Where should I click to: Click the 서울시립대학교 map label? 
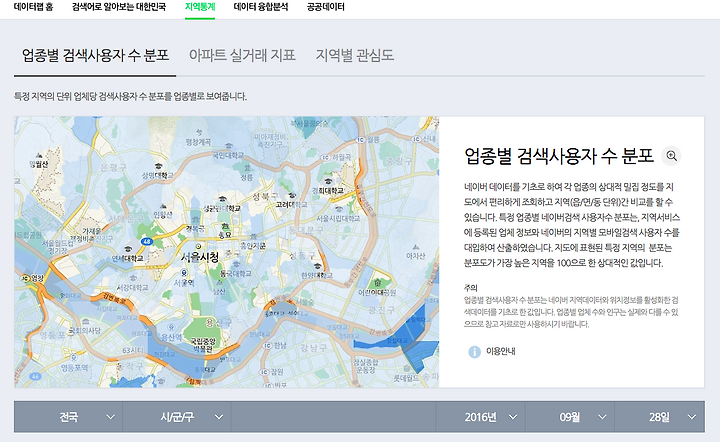coord(338,218)
